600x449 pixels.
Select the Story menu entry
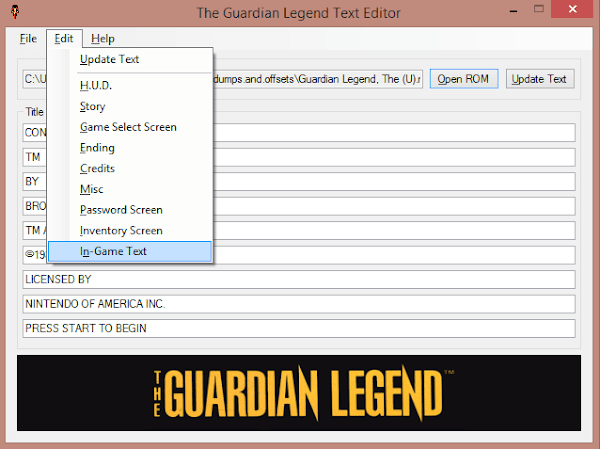[x=130, y=106]
